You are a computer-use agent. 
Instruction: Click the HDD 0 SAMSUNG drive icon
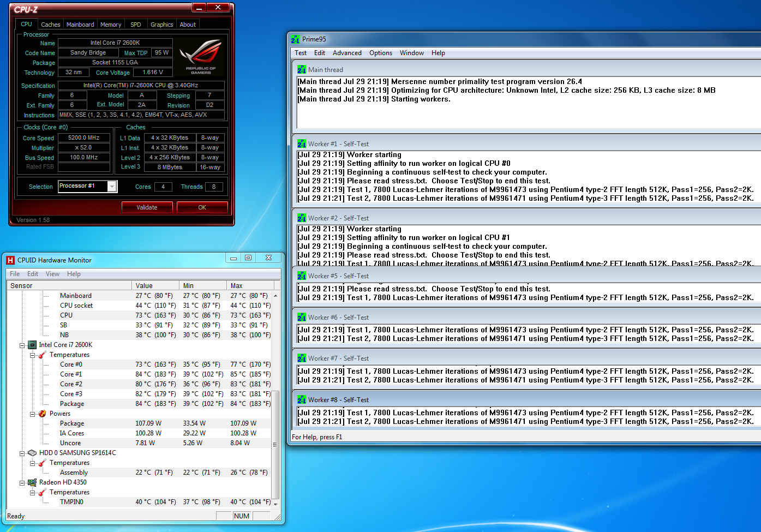click(x=32, y=453)
